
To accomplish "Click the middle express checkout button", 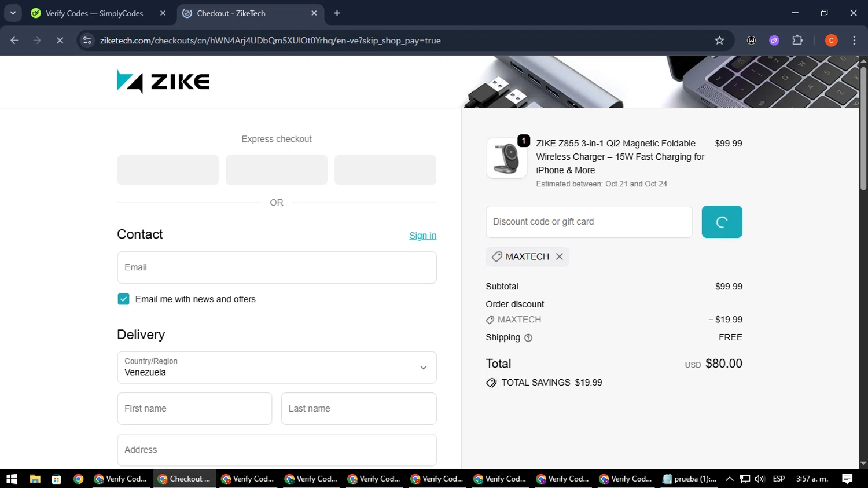I will [x=277, y=170].
